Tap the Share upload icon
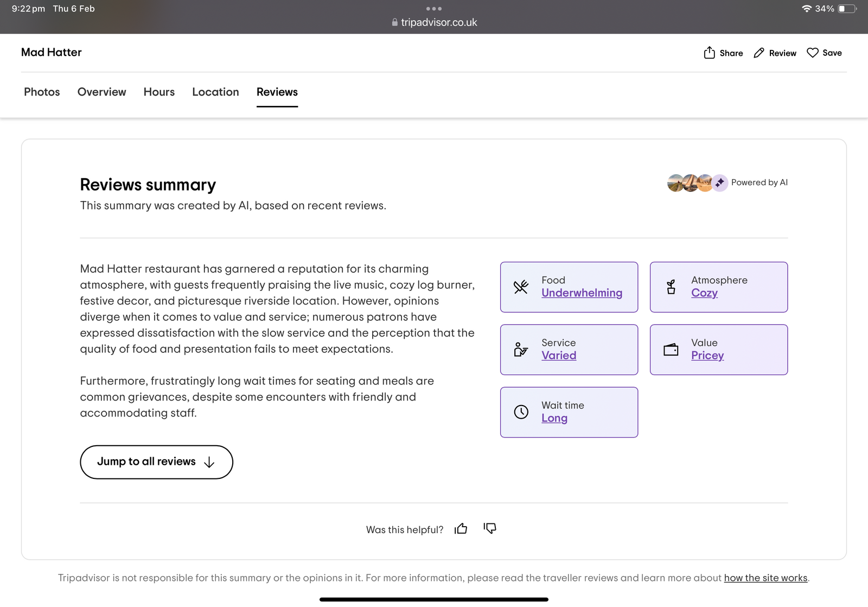Image resolution: width=868 pixels, height=607 pixels. pyautogui.click(x=709, y=53)
